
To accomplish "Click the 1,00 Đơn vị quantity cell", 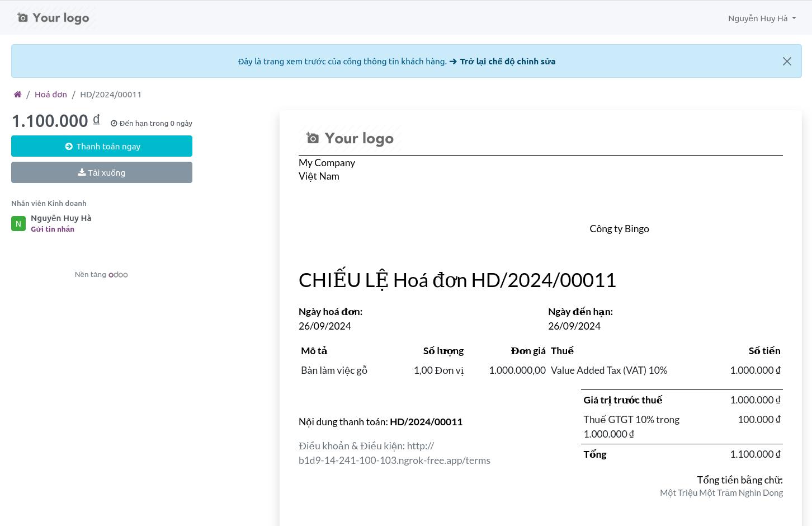I will tap(438, 370).
